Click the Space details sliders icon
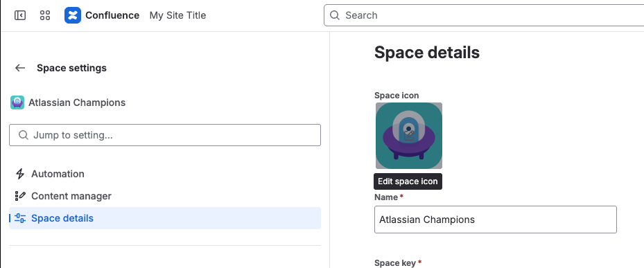 (20, 218)
